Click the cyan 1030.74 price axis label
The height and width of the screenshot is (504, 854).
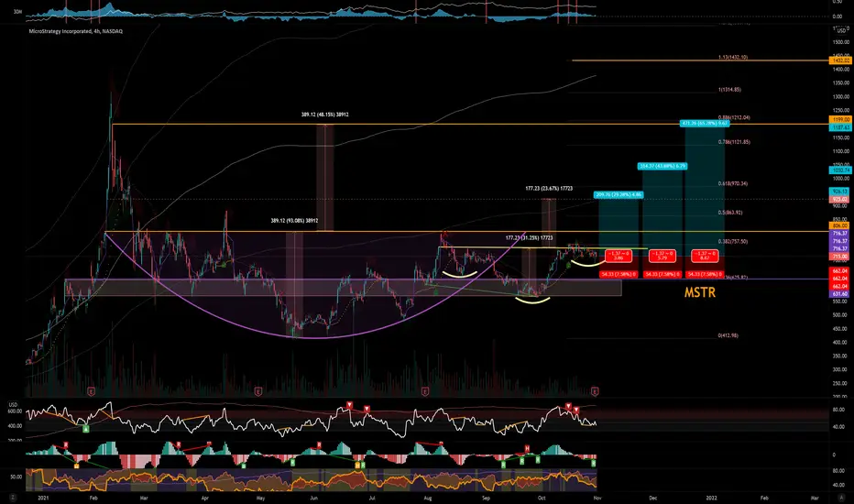click(838, 170)
